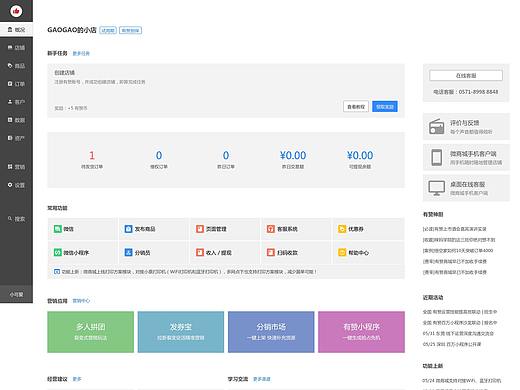Open the green 多人拼团 card

click(91, 332)
